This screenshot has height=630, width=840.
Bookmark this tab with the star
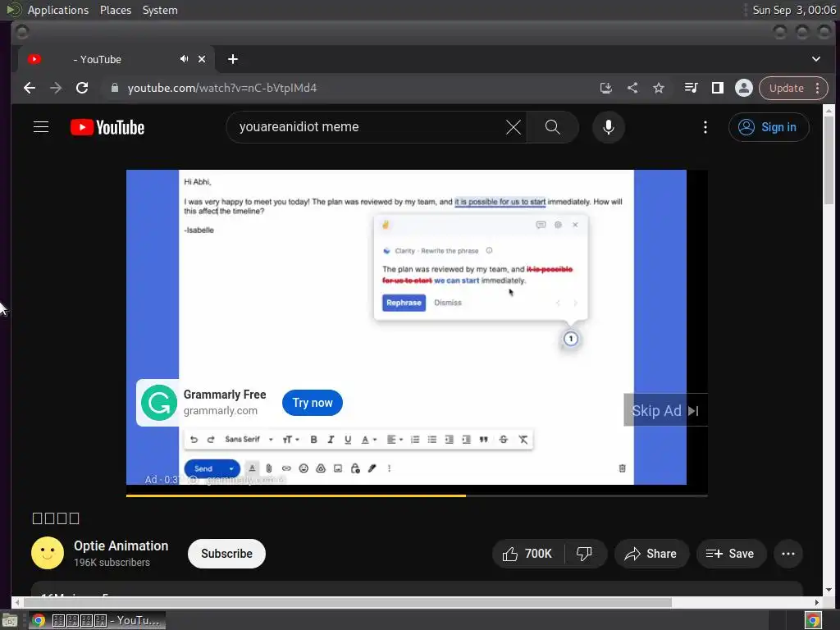[x=659, y=88]
